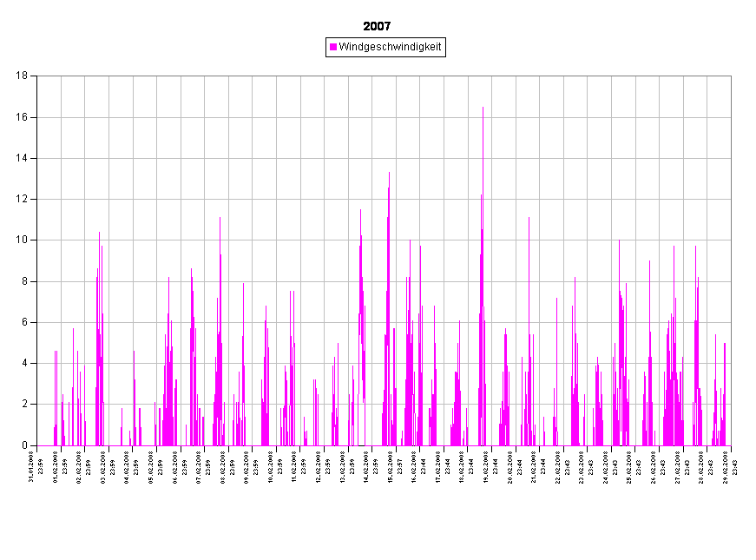Image resolution: width=756 pixels, height=560 pixels.
Task: Click the black margin right of the legend
Action: point(590,47)
